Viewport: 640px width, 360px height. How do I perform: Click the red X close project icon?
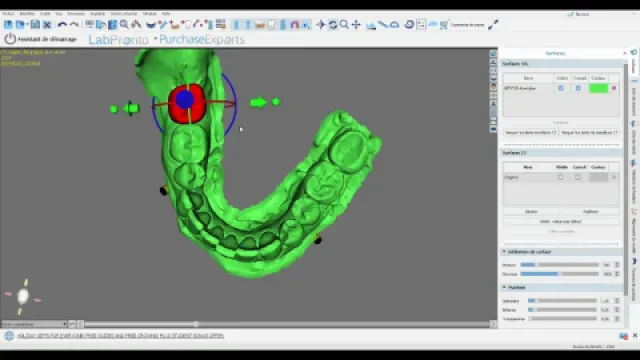point(47,25)
